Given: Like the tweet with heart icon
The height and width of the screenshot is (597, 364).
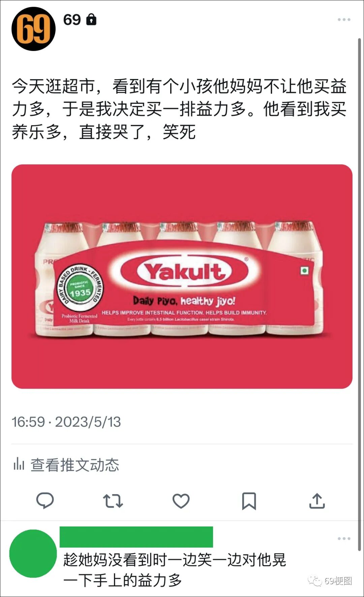Looking at the screenshot, I should pos(181,501).
